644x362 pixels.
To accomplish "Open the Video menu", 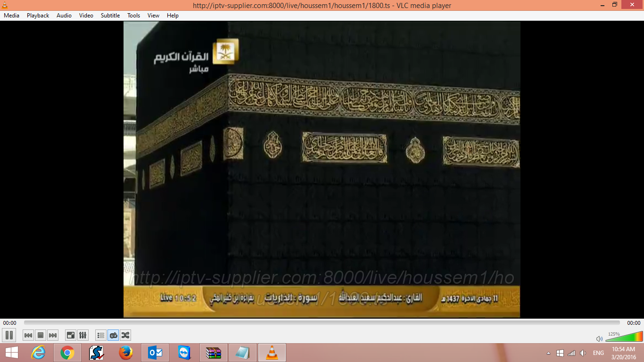I will [86, 16].
